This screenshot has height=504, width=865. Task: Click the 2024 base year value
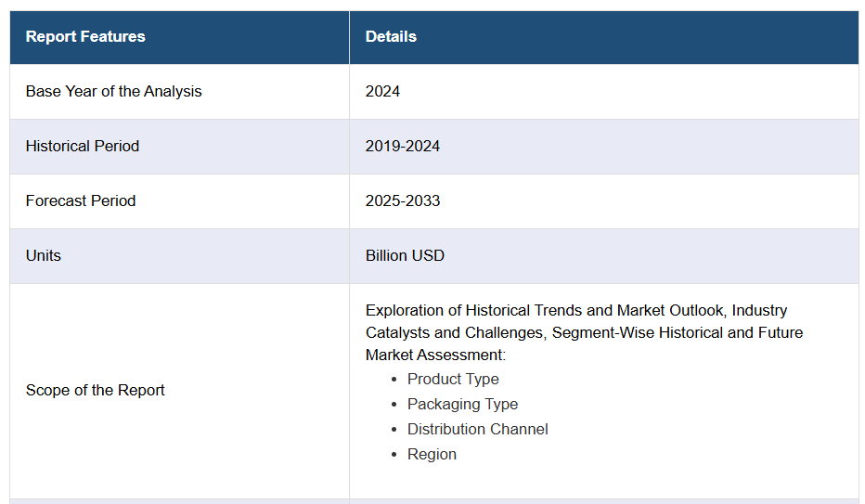click(x=382, y=92)
